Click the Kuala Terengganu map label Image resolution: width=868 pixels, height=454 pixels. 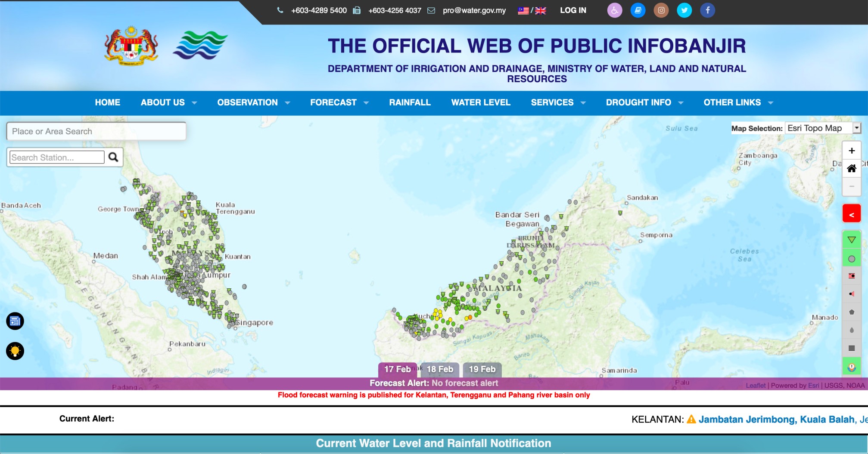coord(235,208)
